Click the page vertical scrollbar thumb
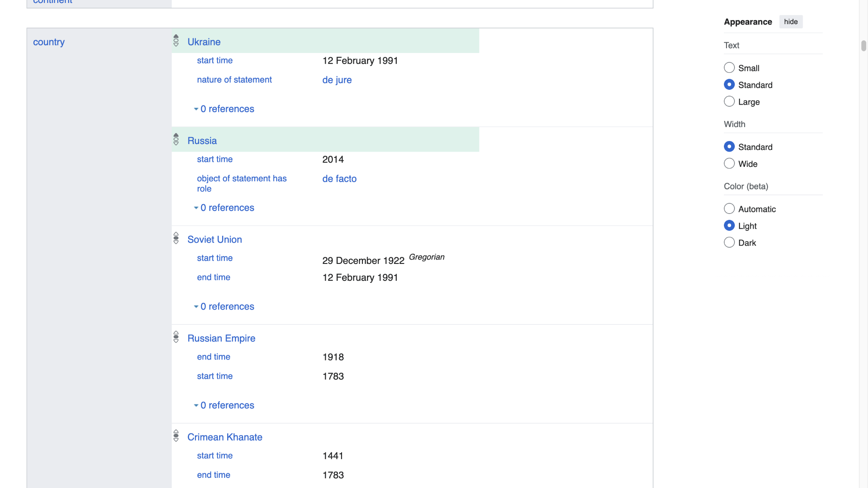The width and height of the screenshot is (868, 488). coord(863,46)
